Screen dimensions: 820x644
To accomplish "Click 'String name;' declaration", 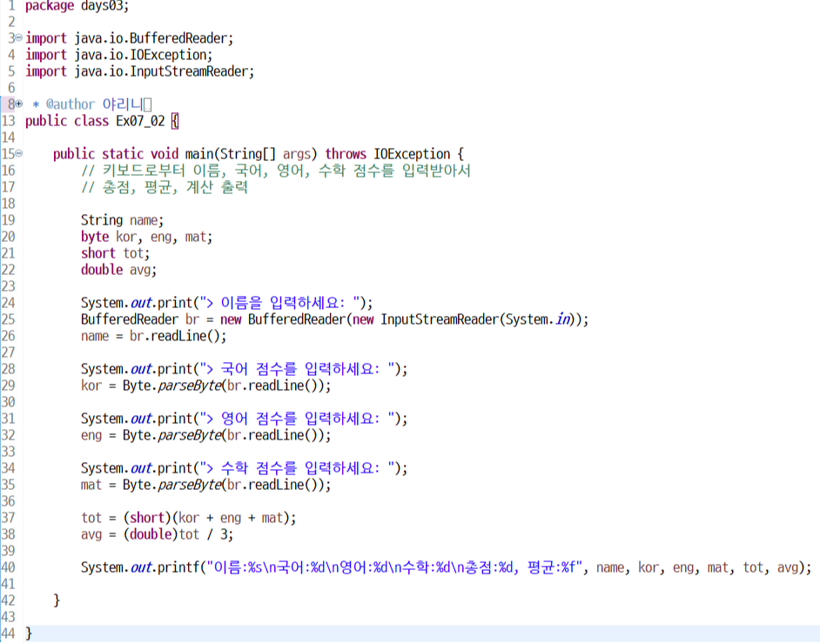I will coord(123,220).
